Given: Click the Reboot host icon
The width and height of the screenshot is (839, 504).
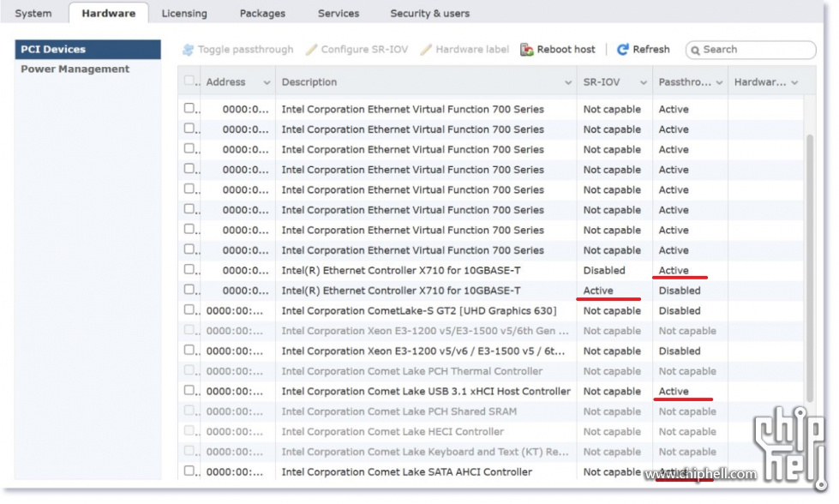Looking at the screenshot, I should 526,50.
